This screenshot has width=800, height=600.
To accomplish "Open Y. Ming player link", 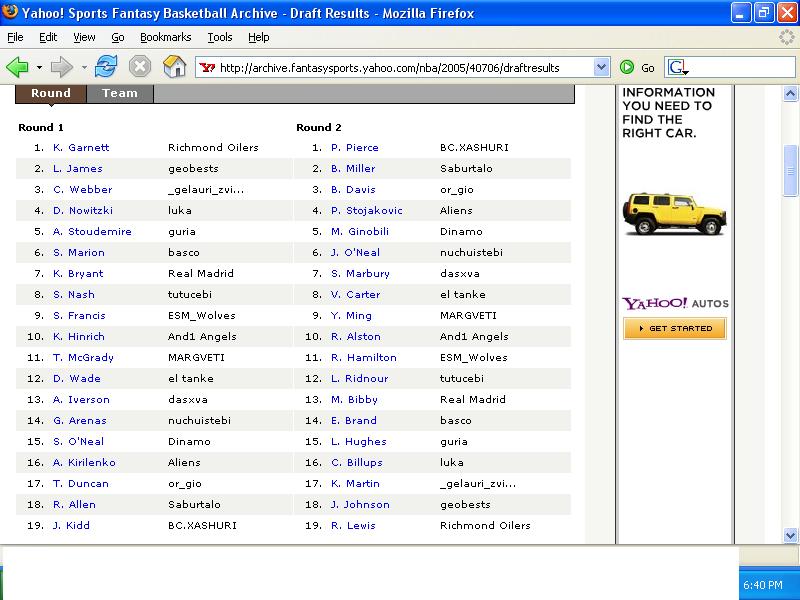I will coord(351,316).
